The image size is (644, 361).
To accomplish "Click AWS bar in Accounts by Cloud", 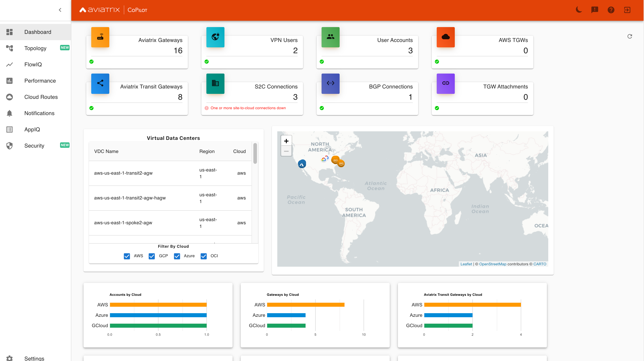I will point(158,305).
